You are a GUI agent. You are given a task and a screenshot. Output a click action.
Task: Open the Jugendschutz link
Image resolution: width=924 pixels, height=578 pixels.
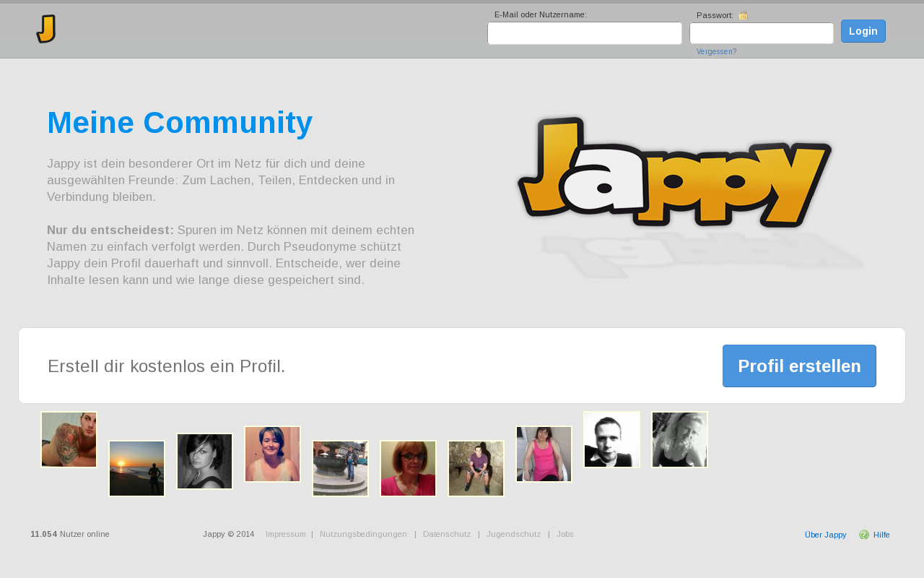pos(513,535)
